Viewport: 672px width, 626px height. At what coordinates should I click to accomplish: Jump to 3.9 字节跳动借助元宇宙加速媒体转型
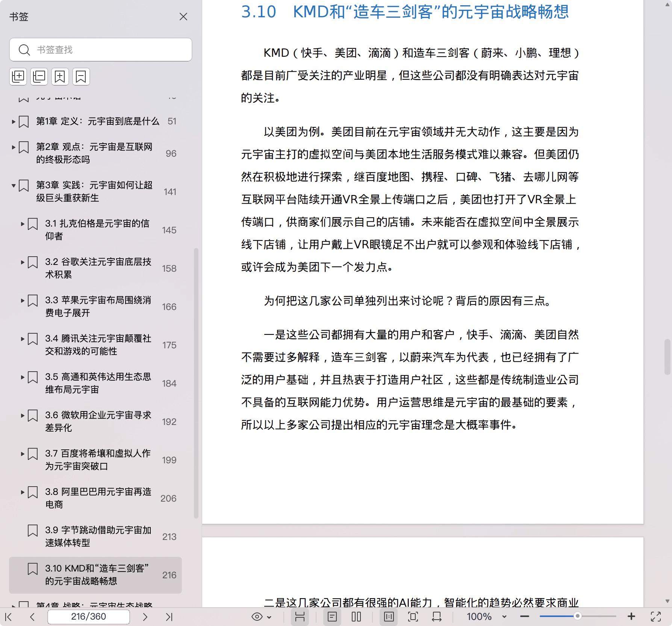click(x=98, y=536)
